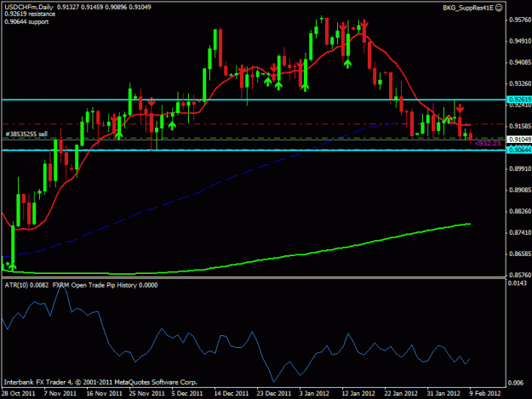Click the 0.89085 price scale value
Screen dimensions: 532x399
click(x=520, y=190)
